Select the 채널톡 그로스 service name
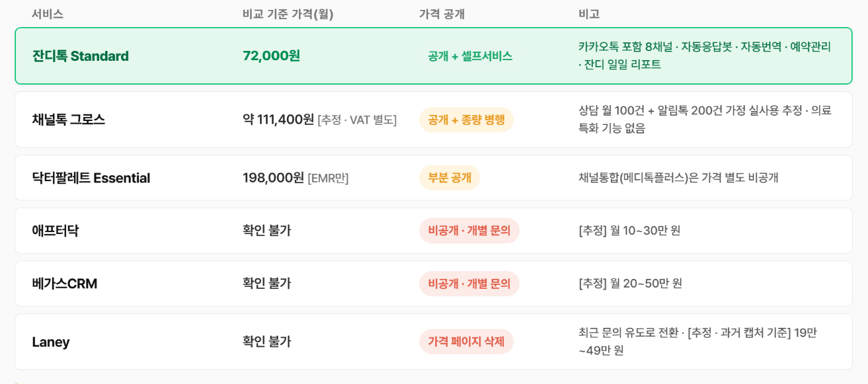Screen dimensions: 868x384 click(68, 120)
